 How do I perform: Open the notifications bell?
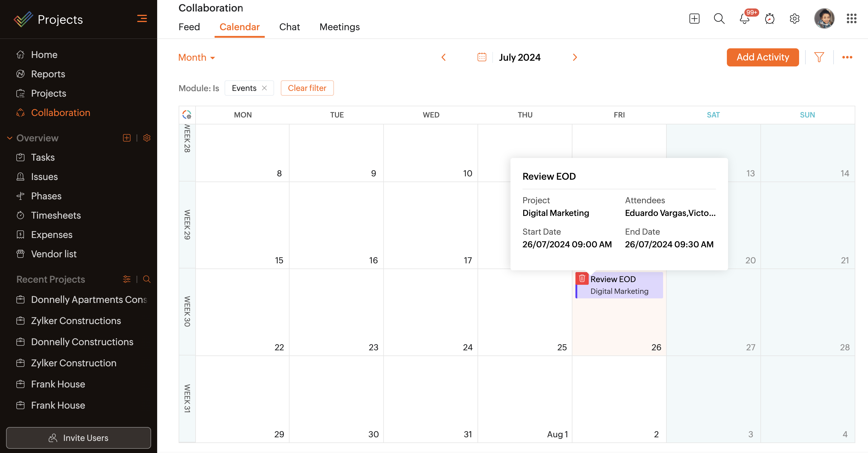[x=744, y=19]
